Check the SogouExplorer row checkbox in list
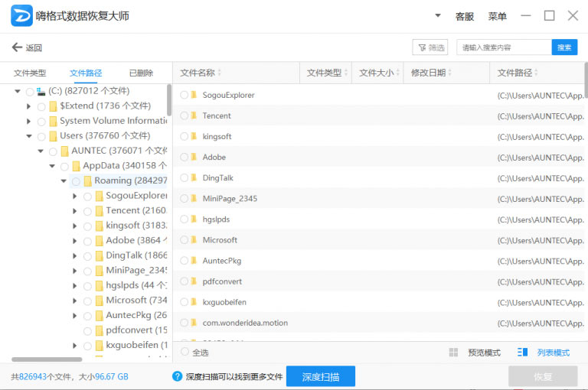The height and width of the screenshot is (390, 588). coord(185,96)
